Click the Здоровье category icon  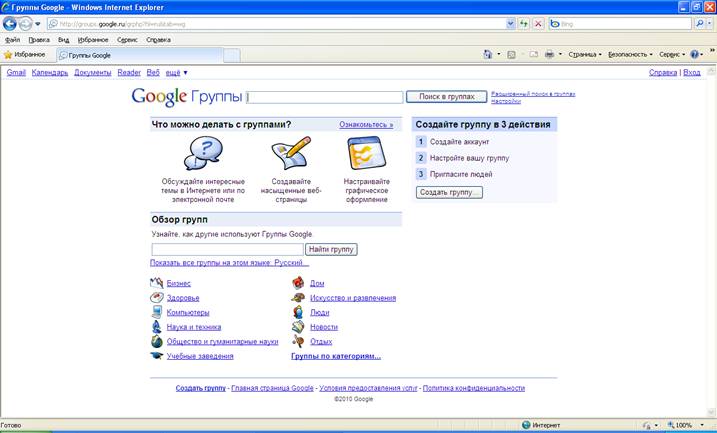pos(156,298)
